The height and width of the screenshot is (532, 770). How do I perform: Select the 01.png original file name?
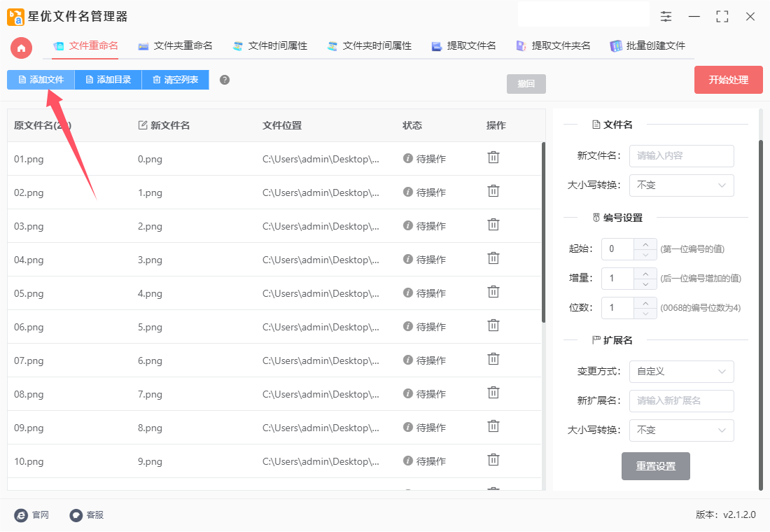pyautogui.click(x=29, y=159)
